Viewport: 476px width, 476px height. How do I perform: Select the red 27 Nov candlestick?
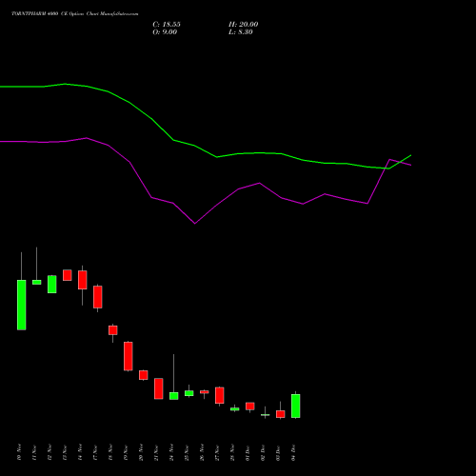(x=220, y=395)
